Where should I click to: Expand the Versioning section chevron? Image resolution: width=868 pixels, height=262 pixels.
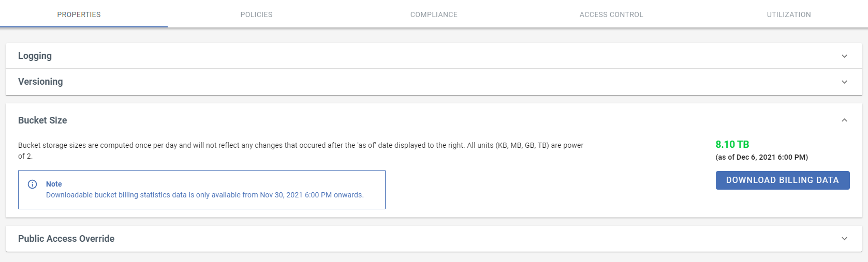(844, 82)
